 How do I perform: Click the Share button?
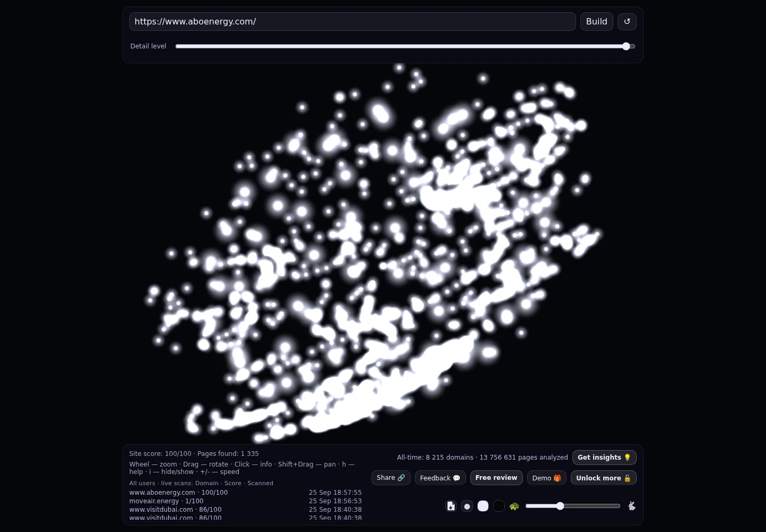[391, 478]
